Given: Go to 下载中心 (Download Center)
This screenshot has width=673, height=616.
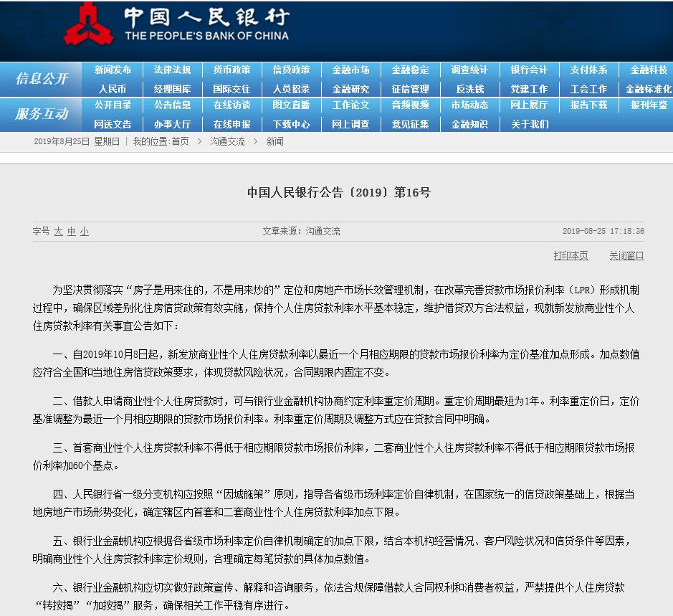Looking at the screenshot, I should pos(291,125).
